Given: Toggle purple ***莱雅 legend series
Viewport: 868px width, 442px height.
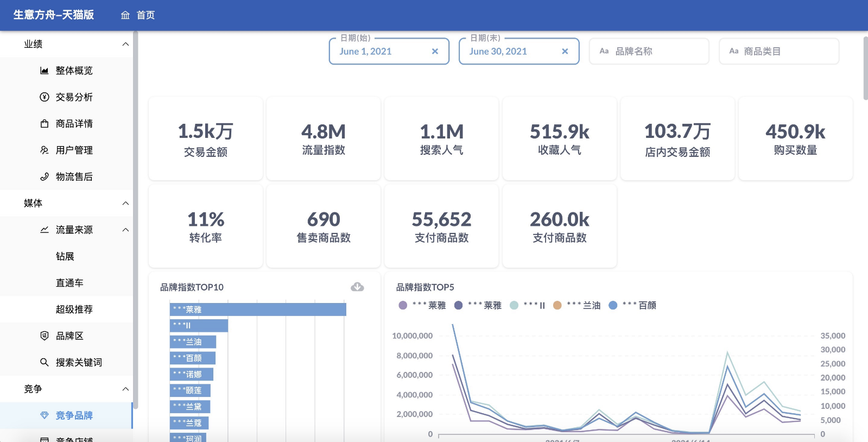Looking at the screenshot, I should (x=422, y=305).
